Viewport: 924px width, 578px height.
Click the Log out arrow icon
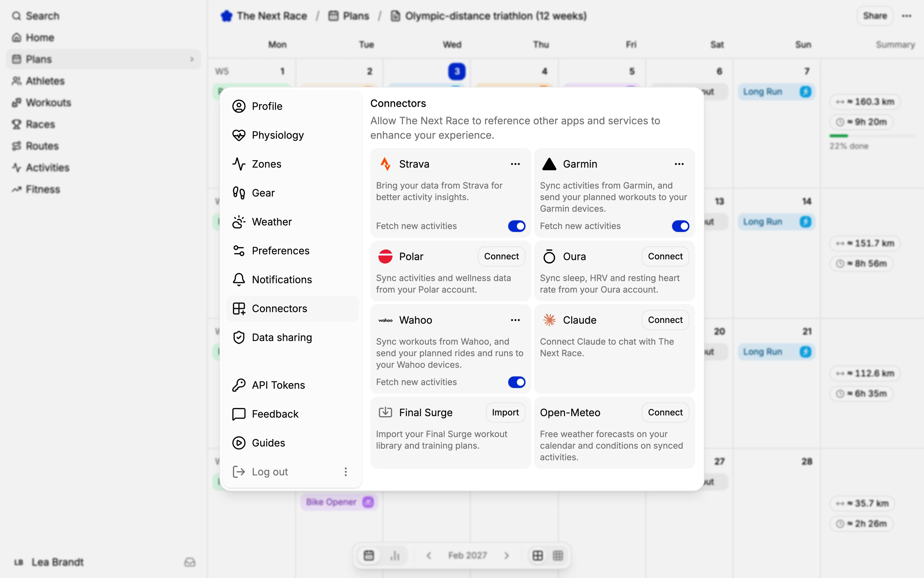239,472
